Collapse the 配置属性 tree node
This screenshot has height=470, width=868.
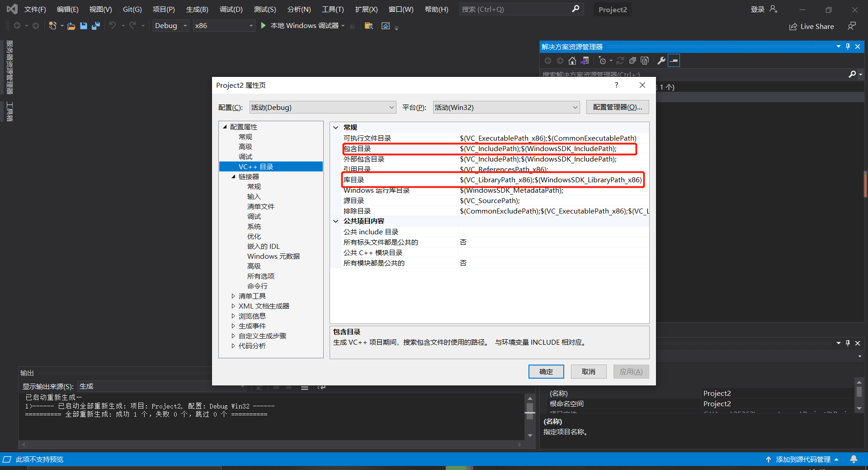click(x=225, y=127)
